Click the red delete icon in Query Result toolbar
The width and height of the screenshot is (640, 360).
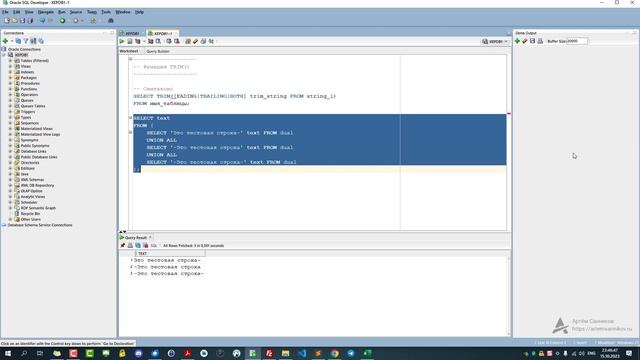(x=146, y=245)
